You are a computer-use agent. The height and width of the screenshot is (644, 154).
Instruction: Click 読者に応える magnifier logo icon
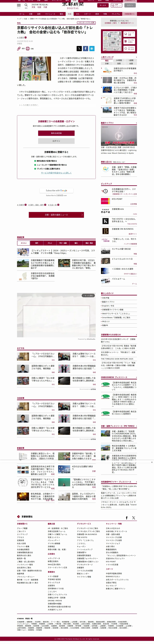pos(106,169)
